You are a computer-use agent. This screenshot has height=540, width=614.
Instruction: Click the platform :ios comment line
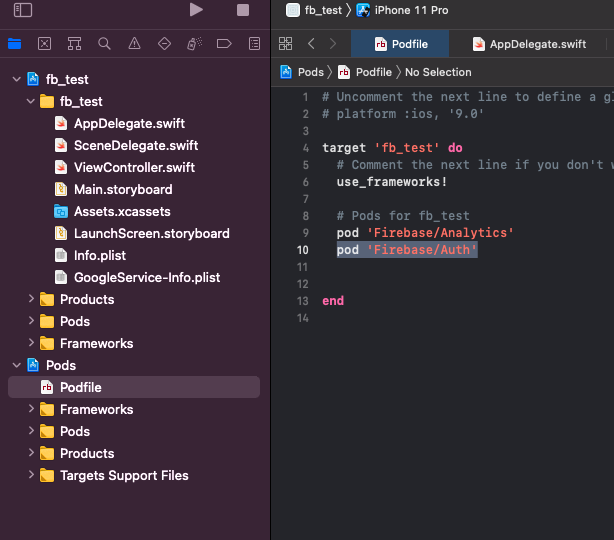pyautogui.click(x=403, y=114)
